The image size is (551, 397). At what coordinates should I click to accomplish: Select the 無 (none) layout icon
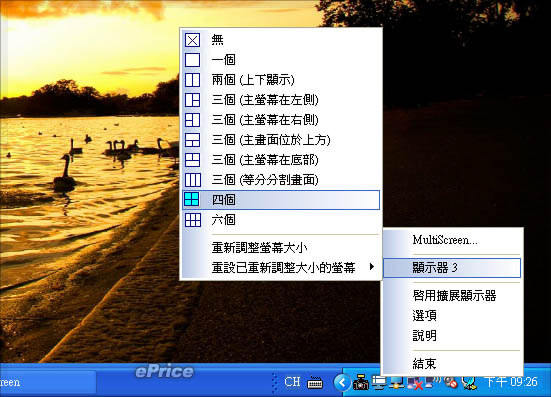click(192, 40)
